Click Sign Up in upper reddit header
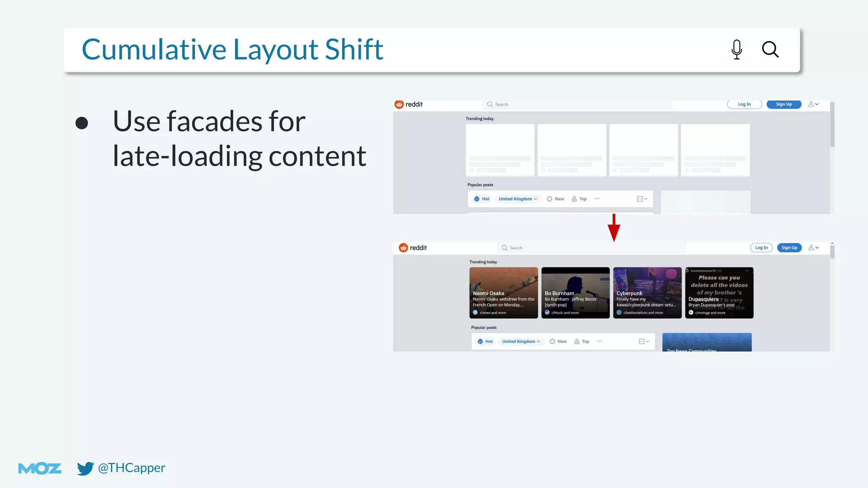868x488 pixels. 784,104
